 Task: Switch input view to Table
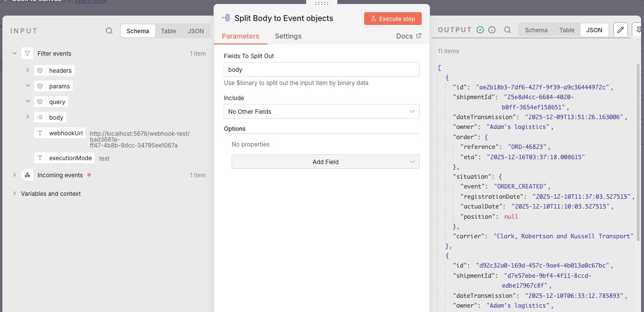click(x=168, y=31)
